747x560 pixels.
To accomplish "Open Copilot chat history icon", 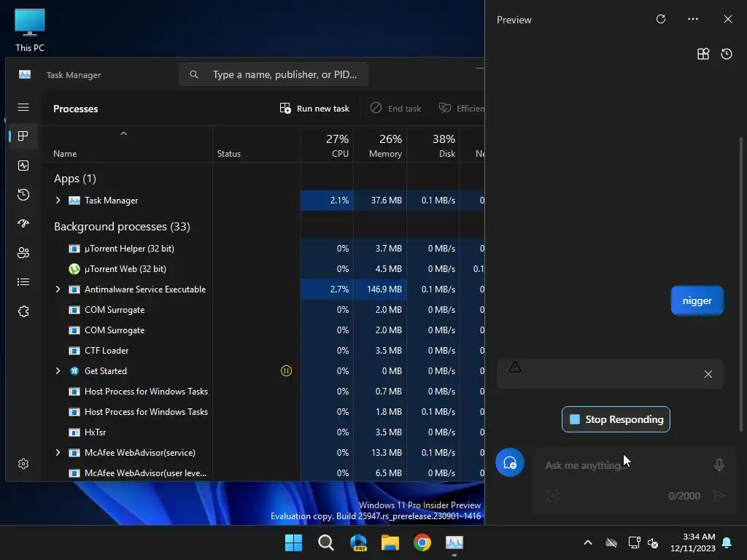I will tap(726, 54).
